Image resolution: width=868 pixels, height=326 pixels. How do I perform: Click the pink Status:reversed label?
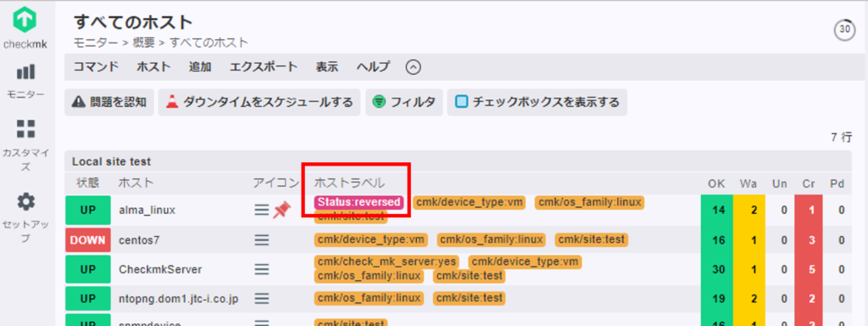click(x=359, y=202)
